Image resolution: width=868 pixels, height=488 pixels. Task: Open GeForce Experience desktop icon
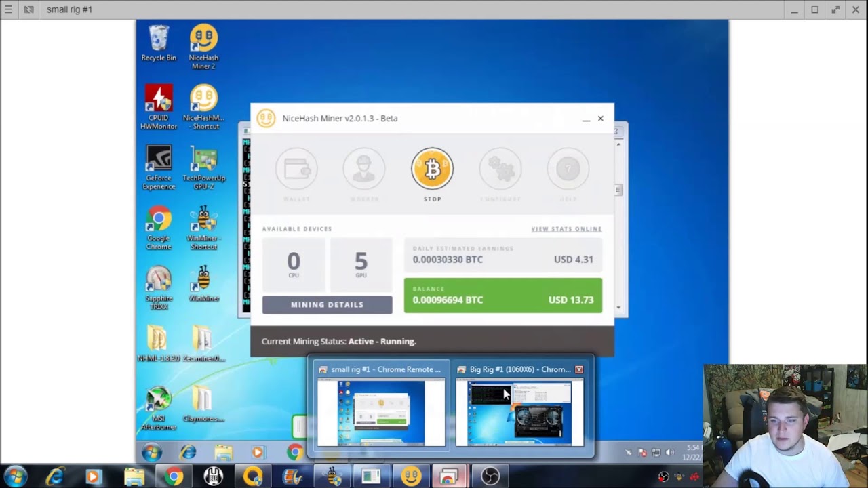click(x=159, y=167)
